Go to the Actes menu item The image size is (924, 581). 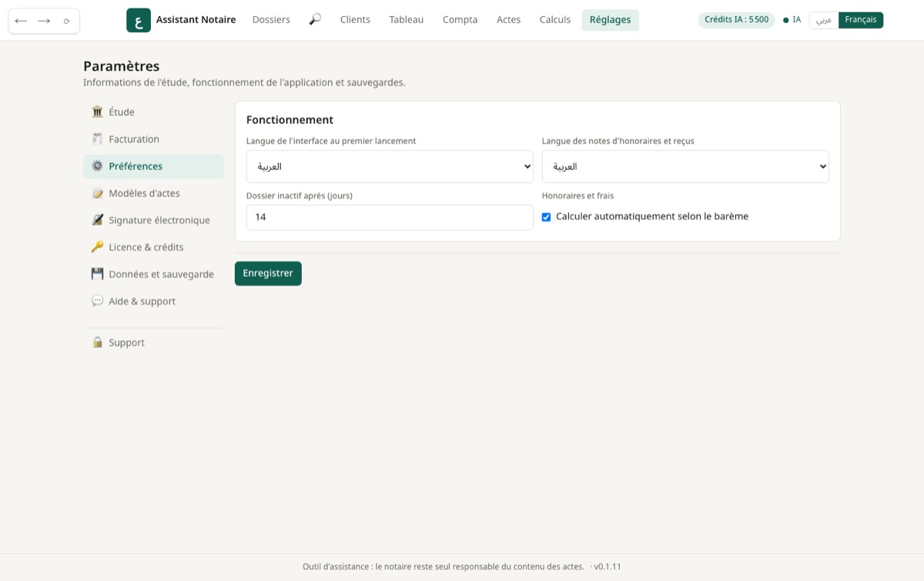click(x=508, y=20)
